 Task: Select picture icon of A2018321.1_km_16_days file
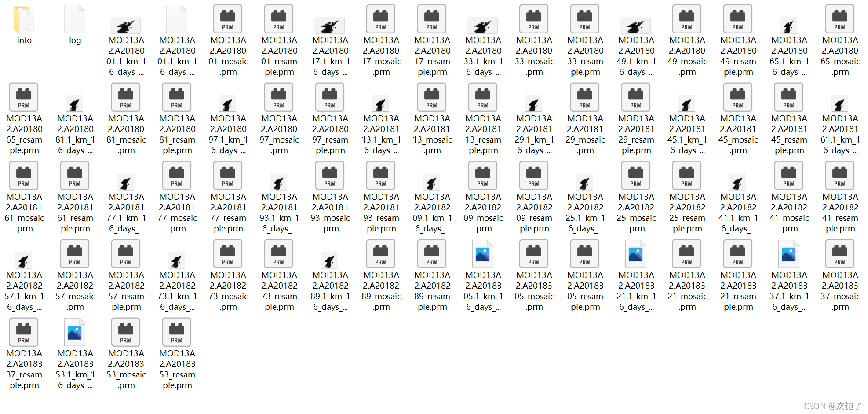click(x=636, y=254)
